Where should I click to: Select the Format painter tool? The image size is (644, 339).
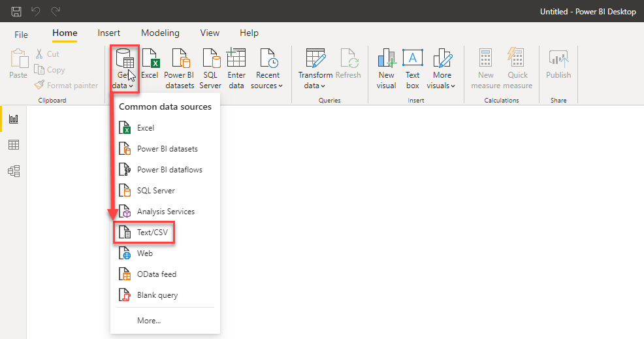[x=67, y=85]
